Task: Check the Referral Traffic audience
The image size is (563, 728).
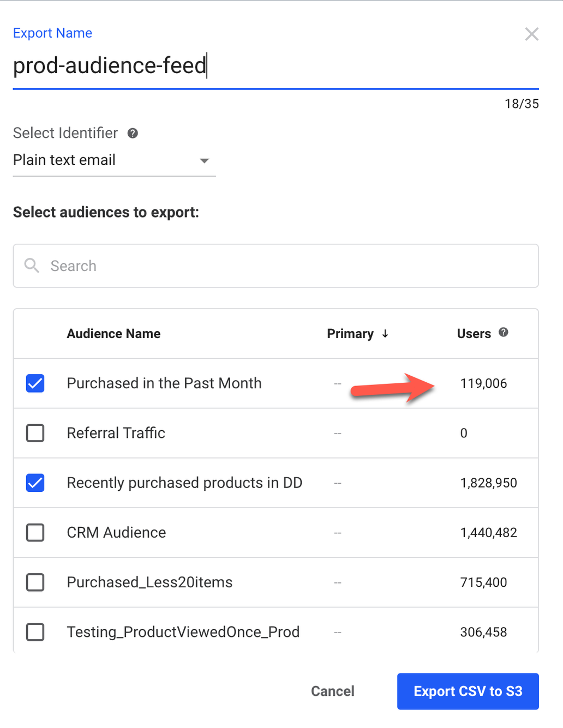Action: click(35, 433)
